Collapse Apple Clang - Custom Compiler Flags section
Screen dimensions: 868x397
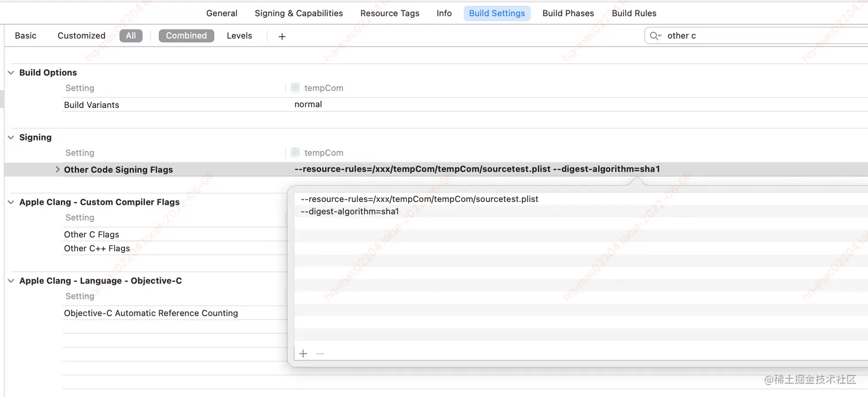coord(11,203)
